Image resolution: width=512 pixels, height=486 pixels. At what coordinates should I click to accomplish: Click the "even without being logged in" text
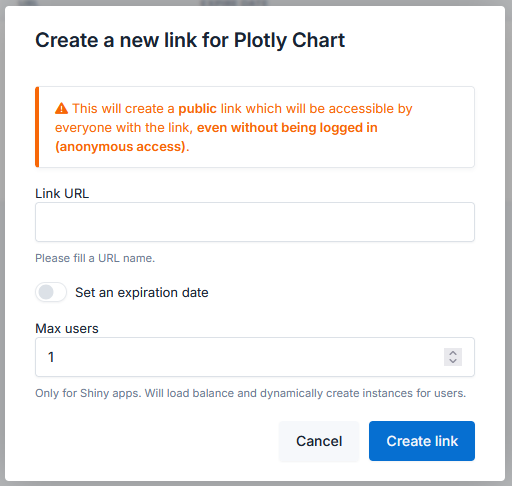point(287,128)
